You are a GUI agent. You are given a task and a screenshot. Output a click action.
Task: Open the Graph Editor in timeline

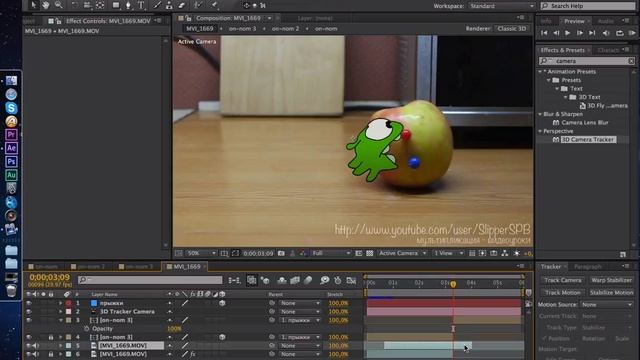(x=351, y=280)
